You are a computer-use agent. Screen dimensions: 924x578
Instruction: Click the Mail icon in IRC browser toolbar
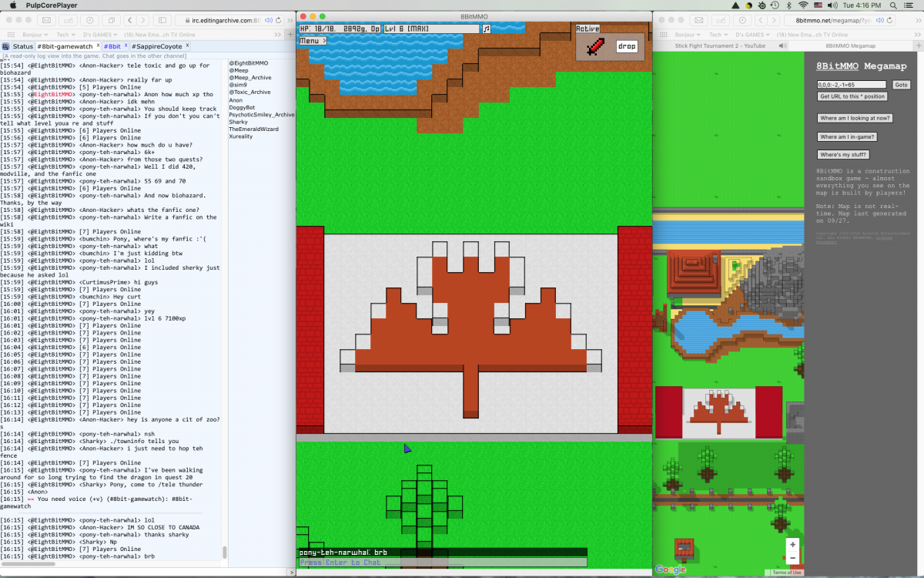[x=48, y=20]
